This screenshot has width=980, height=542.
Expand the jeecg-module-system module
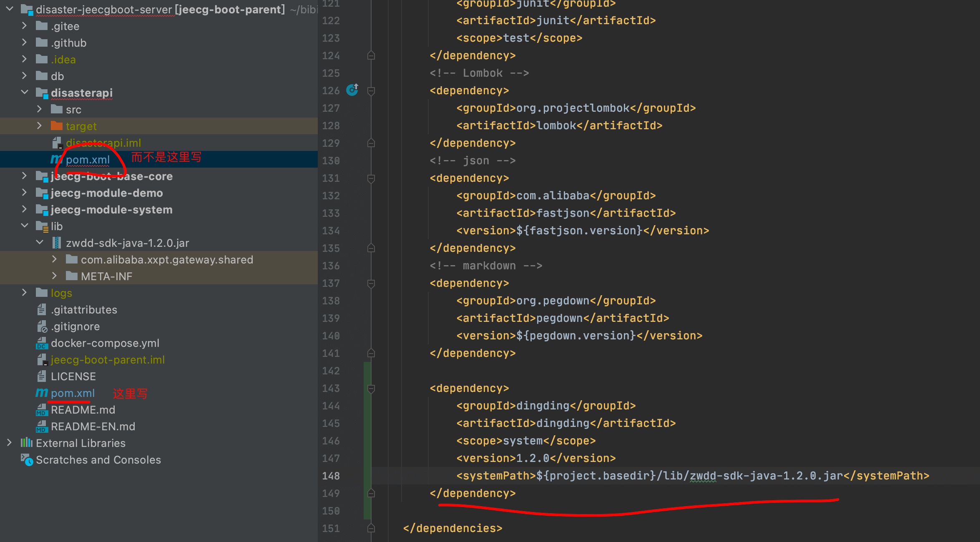point(25,209)
